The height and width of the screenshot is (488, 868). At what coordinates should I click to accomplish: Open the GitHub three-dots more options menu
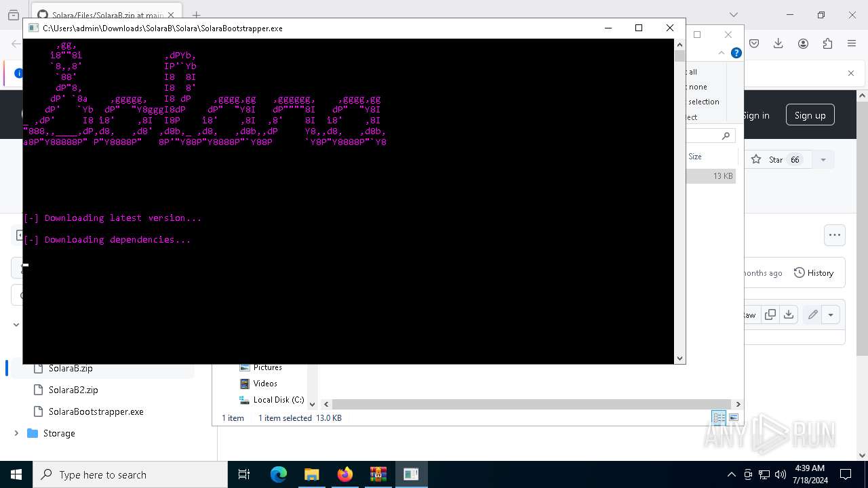click(x=835, y=235)
